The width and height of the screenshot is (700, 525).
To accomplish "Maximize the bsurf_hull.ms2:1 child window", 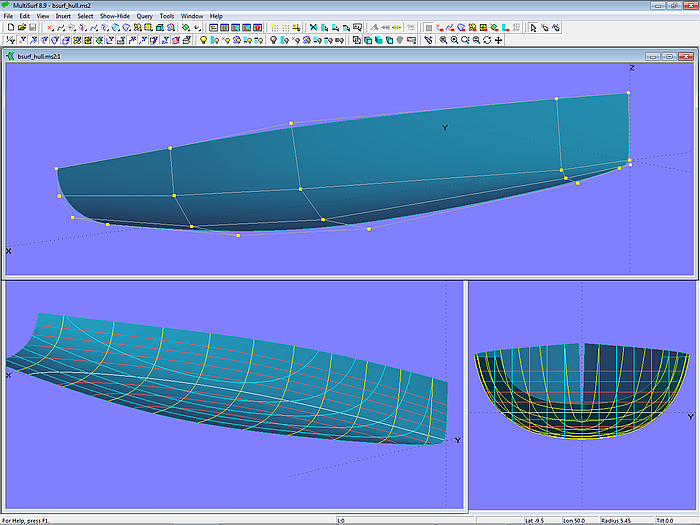I will coord(668,56).
